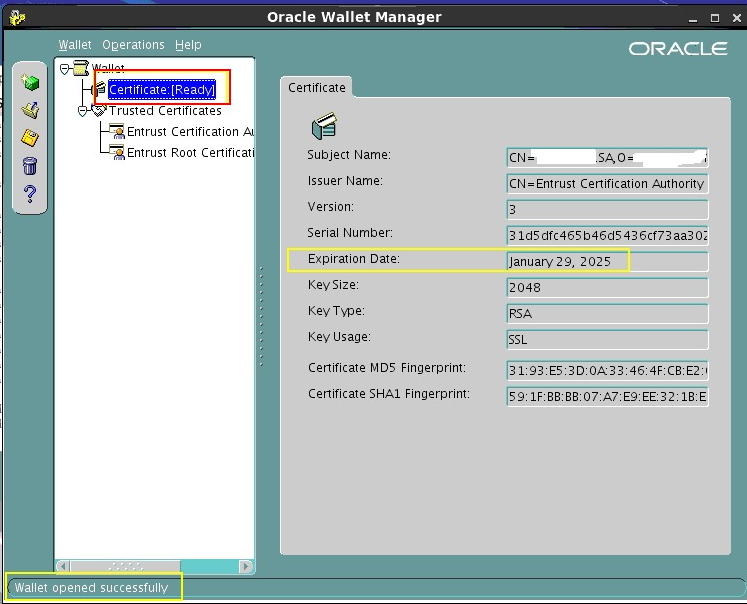This screenshot has height=604, width=747.
Task: Collapse the Wallet tree node
Action: click(x=65, y=69)
